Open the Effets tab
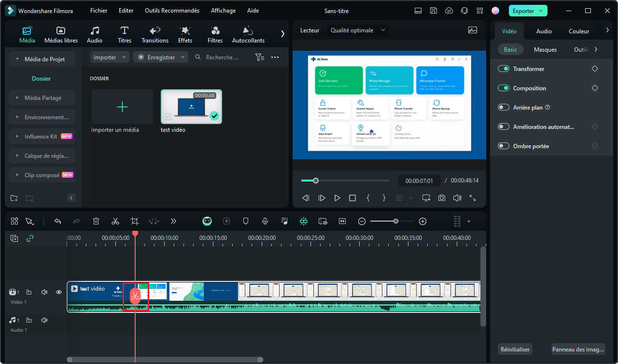The image size is (618, 364). click(185, 34)
